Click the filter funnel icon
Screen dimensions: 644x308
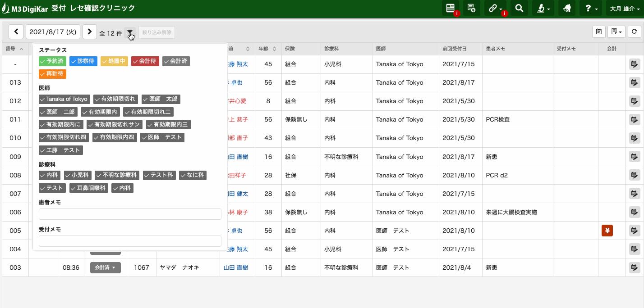pyautogui.click(x=130, y=32)
